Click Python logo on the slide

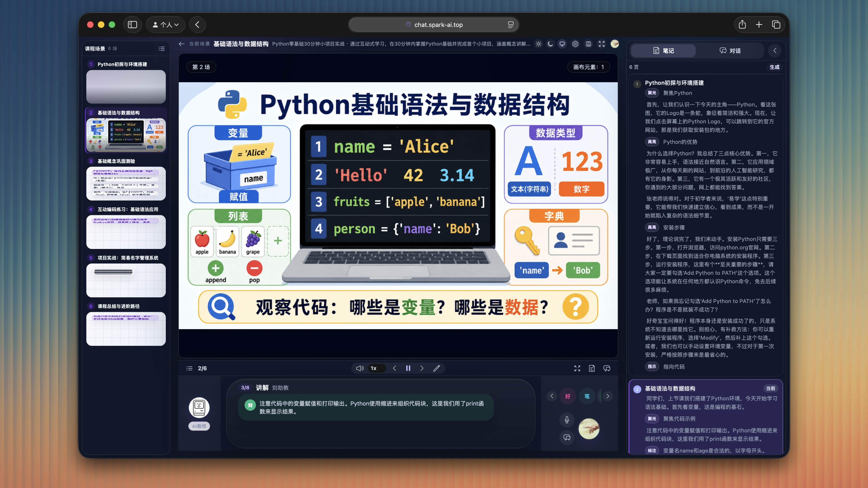click(232, 104)
